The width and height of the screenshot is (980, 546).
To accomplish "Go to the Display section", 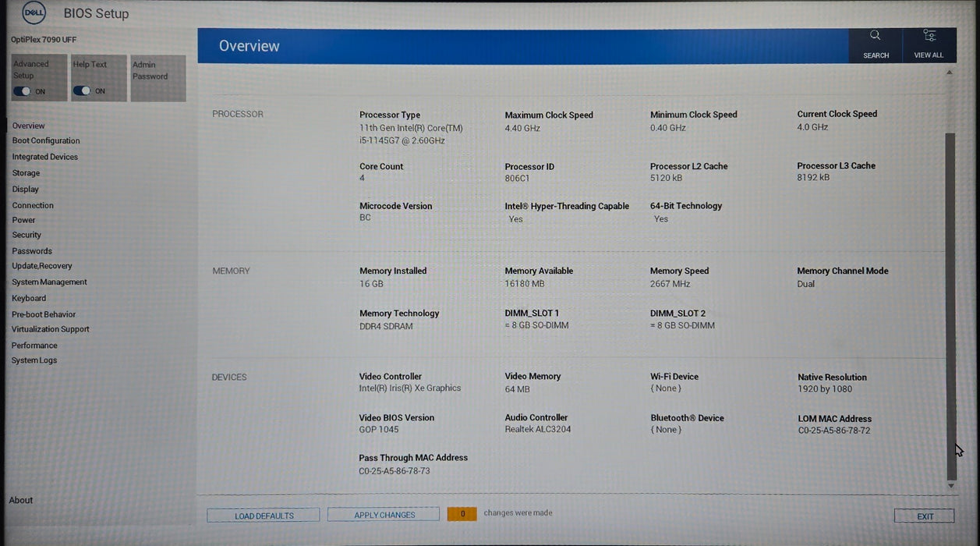I will click(25, 190).
